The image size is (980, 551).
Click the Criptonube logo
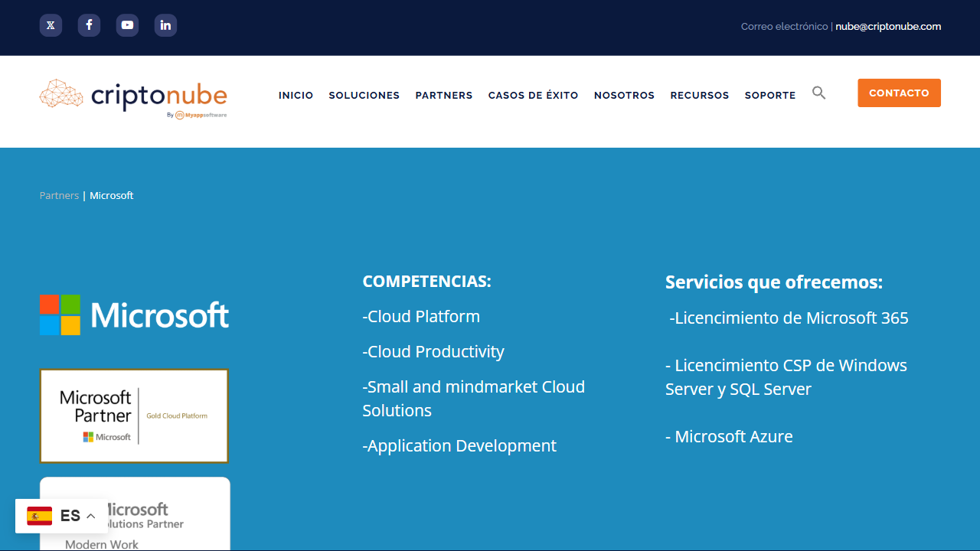(x=133, y=99)
